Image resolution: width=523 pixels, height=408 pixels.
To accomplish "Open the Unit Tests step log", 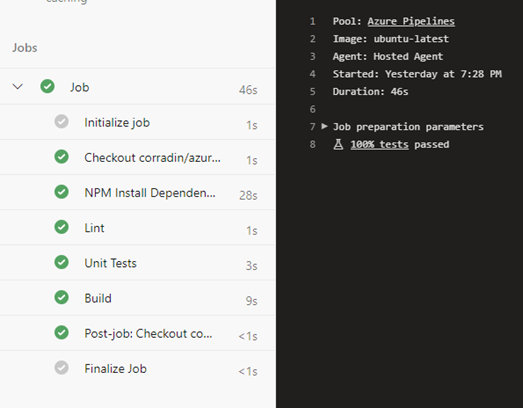I will tap(137, 263).
